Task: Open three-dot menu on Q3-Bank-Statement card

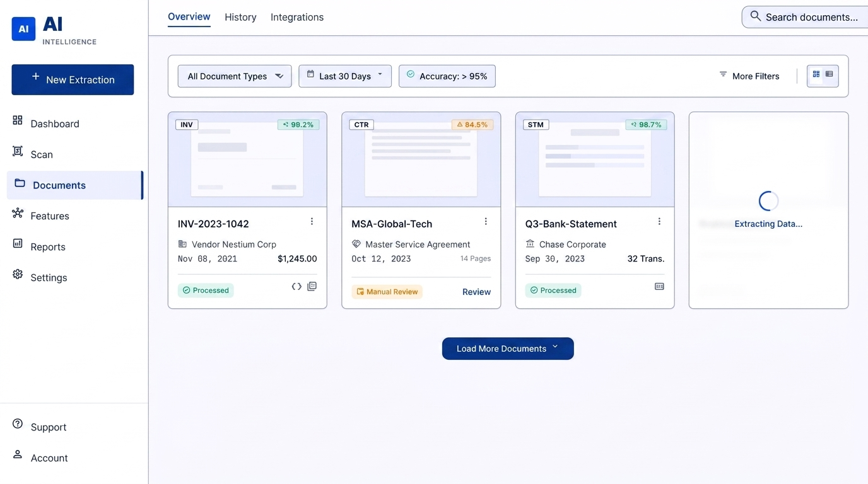Action: click(x=659, y=221)
